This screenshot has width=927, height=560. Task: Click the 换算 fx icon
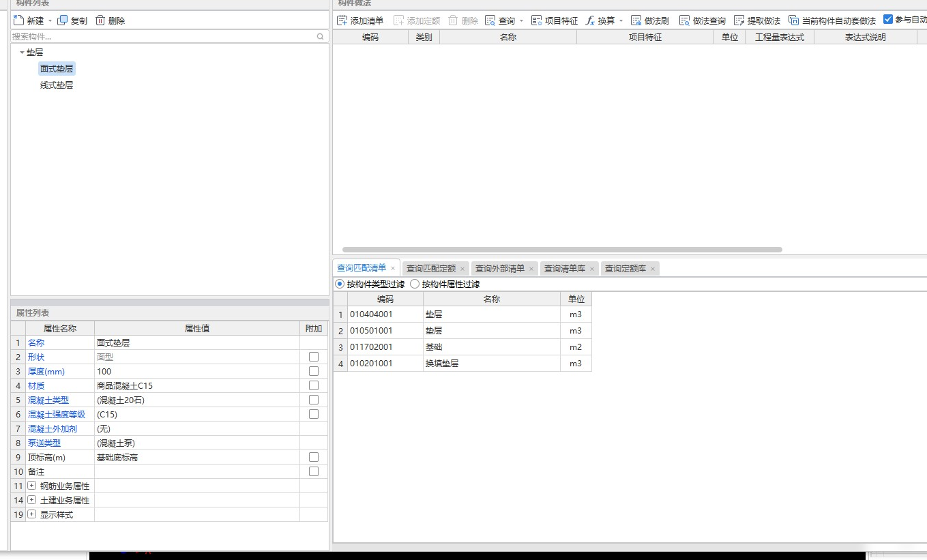pyautogui.click(x=591, y=20)
